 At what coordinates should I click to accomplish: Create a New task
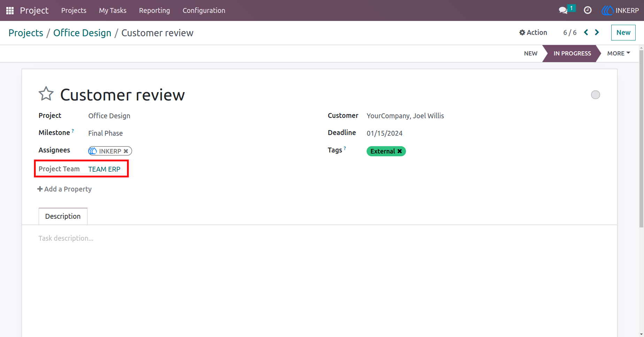(623, 32)
